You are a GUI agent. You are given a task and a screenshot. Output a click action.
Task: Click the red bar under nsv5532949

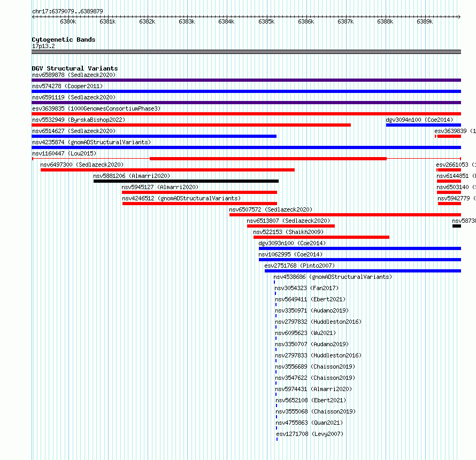click(x=191, y=125)
